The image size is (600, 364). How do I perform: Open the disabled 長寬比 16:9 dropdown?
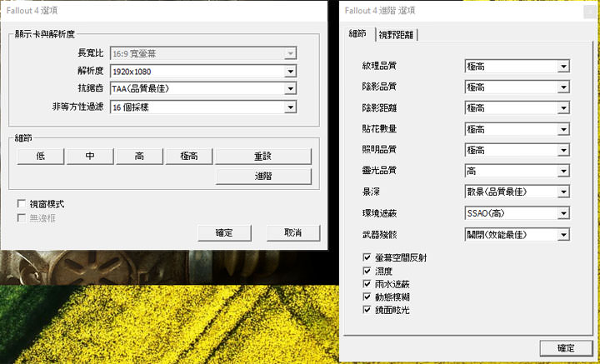pos(203,53)
